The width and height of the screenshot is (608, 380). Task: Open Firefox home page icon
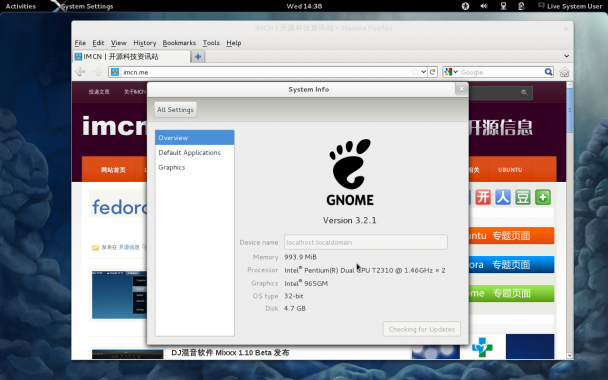(x=564, y=72)
